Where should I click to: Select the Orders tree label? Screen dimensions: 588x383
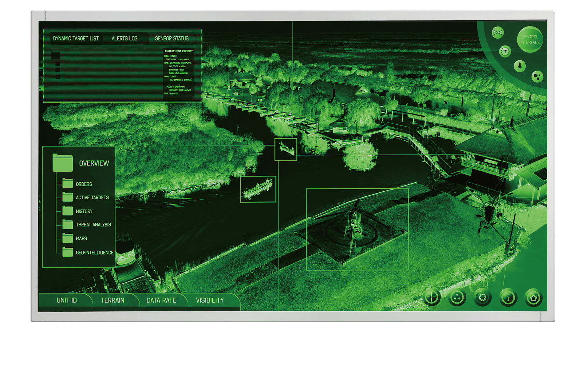[84, 184]
